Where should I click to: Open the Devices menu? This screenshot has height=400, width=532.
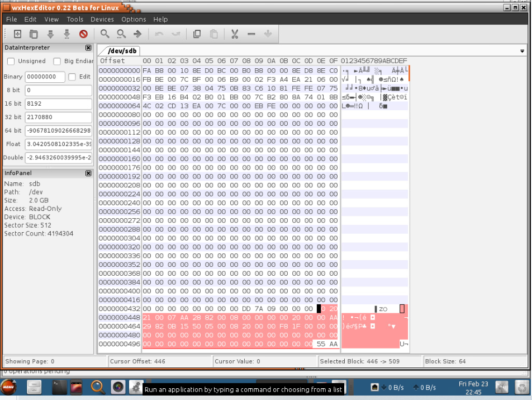[102, 19]
